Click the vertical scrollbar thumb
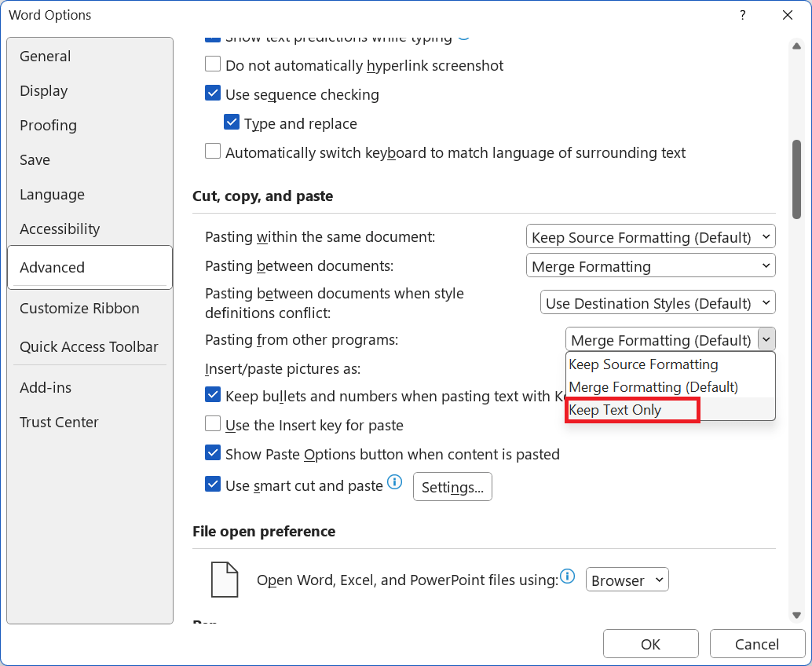The width and height of the screenshot is (812, 666). (796, 180)
